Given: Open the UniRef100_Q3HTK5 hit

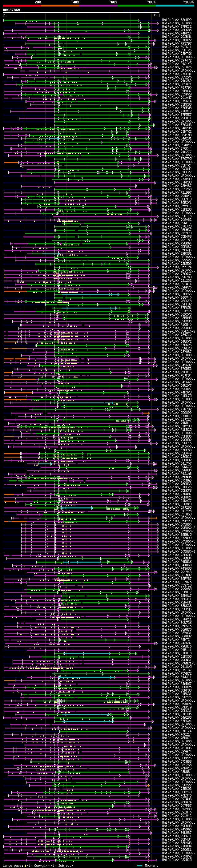Looking at the screenshot, I should (177, 50).
